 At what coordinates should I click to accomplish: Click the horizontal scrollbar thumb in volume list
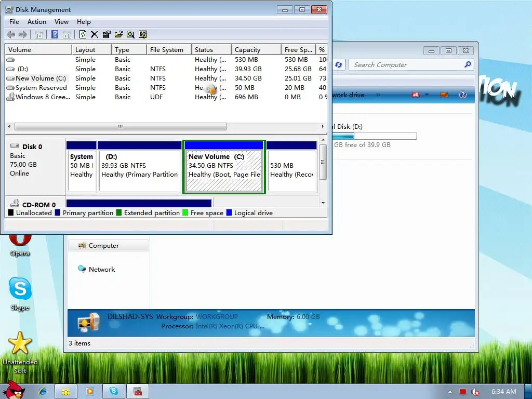click(121, 127)
